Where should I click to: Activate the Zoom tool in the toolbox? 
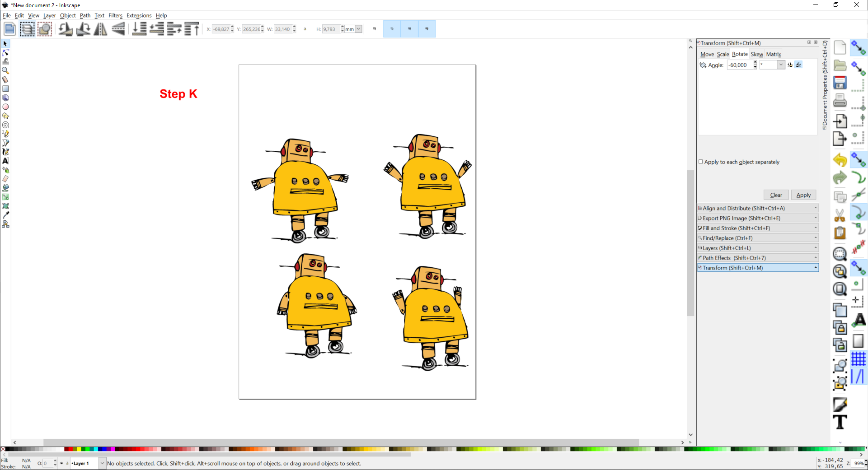click(5, 70)
